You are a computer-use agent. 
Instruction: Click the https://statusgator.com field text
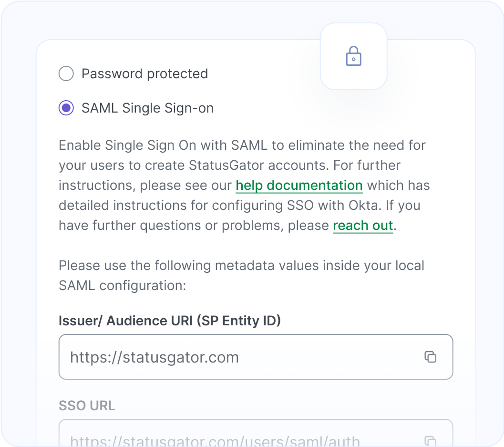click(x=154, y=357)
